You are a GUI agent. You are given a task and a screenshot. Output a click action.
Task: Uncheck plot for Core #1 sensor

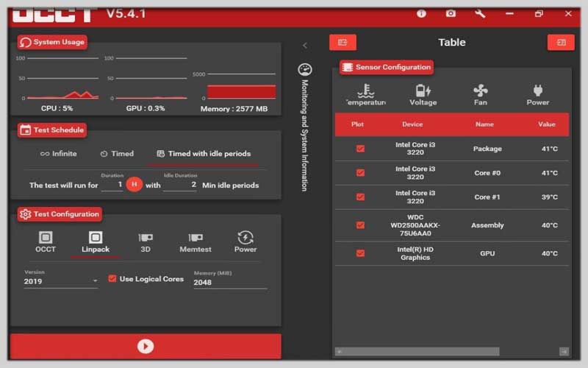(360, 197)
